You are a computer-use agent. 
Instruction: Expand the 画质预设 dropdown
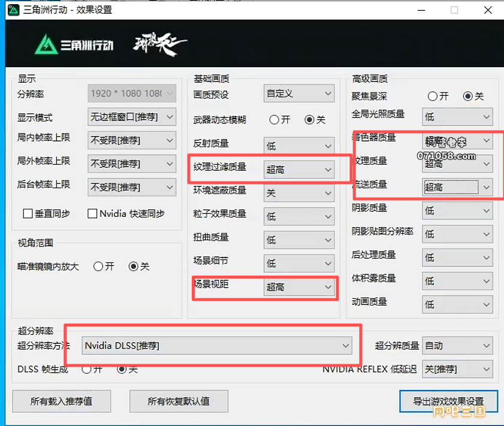(298, 94)
